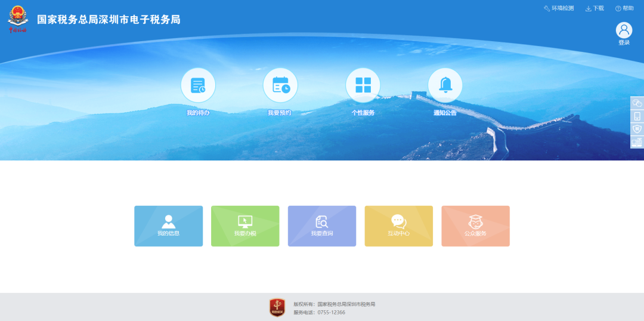The height and width of the screenshot is (321, 644).
Task: Click 版权所有 copyright text in footer
Action: coord(335,304)
